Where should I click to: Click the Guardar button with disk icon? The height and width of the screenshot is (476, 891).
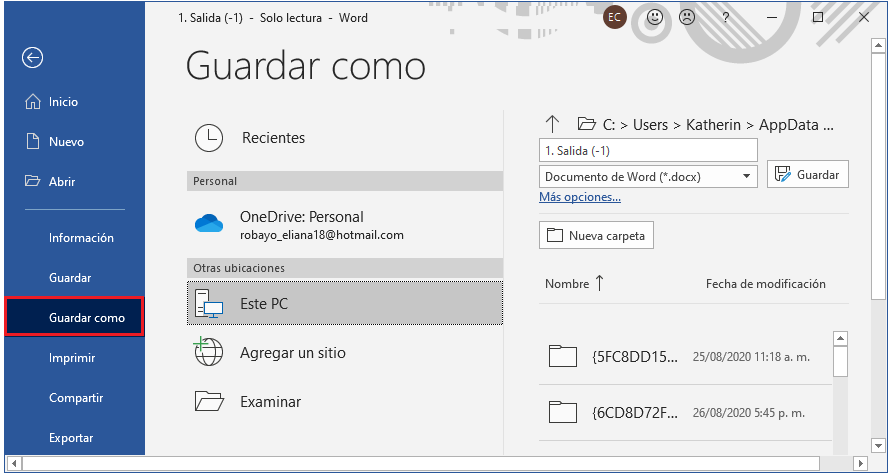click(807, 174)
